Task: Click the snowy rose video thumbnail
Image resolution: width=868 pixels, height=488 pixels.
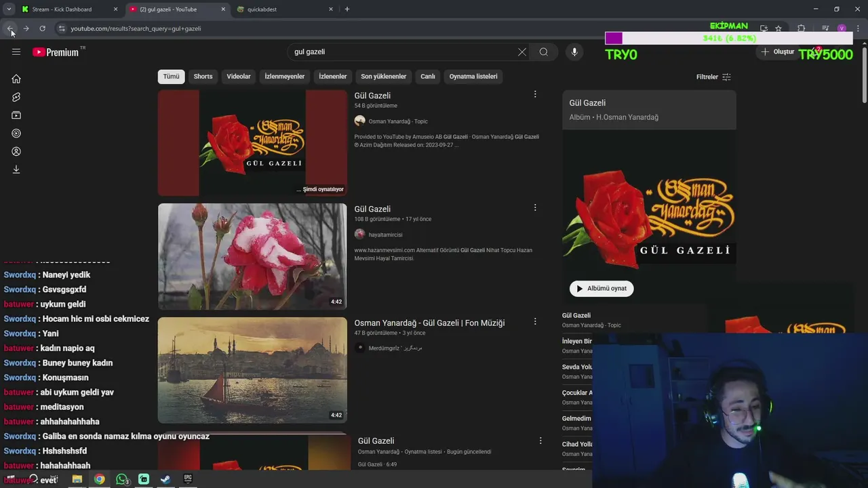Action: pos(252,256)
